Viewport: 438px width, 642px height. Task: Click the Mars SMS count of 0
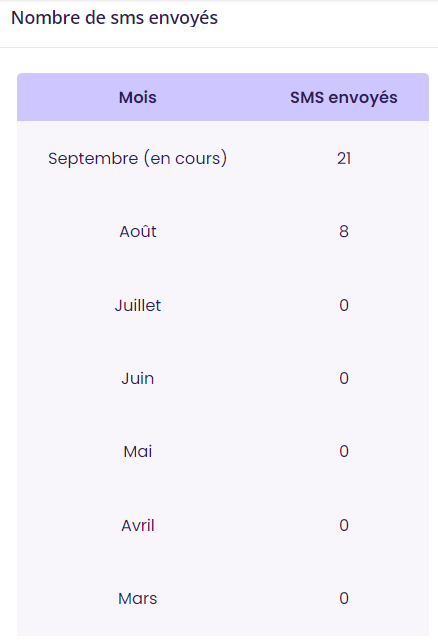(344, 599)
